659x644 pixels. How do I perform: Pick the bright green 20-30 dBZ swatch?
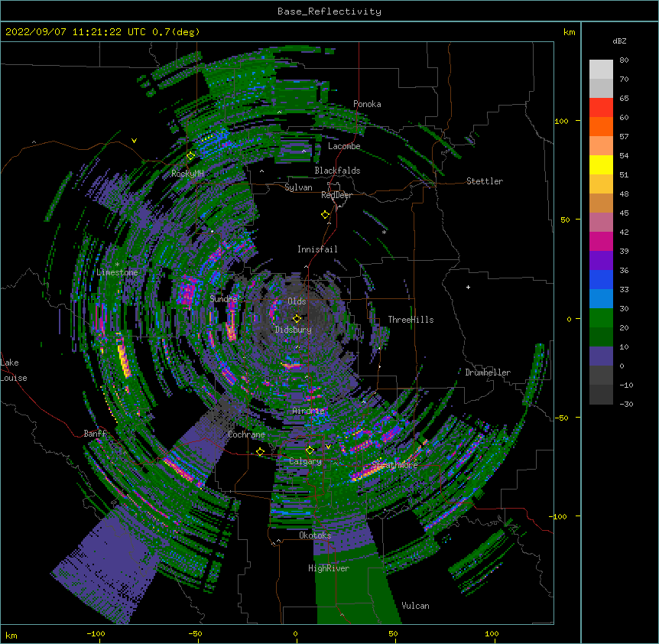pos(601,318)
